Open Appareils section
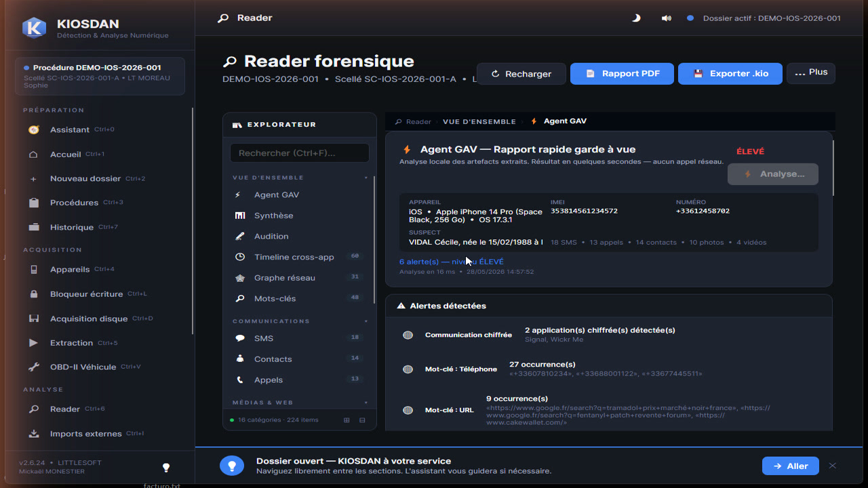Image resolution: width=868 pixels, height=488 pixels. pyautogui.click(x=99, y=269)
